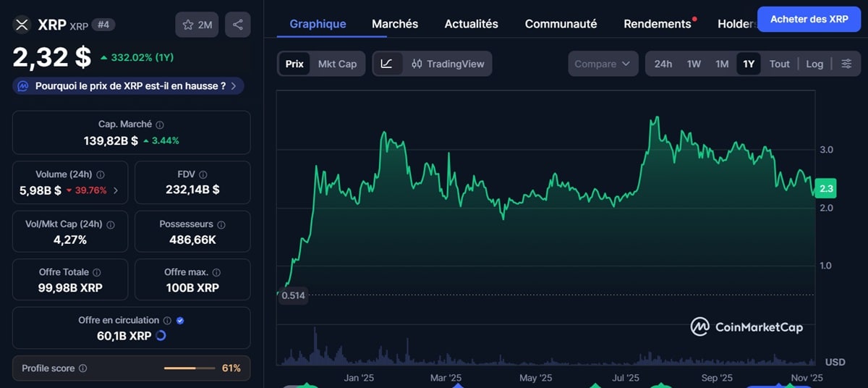Screen dimensions: 868x388
Task: Switch to the line chart icon
Action: 386,64
